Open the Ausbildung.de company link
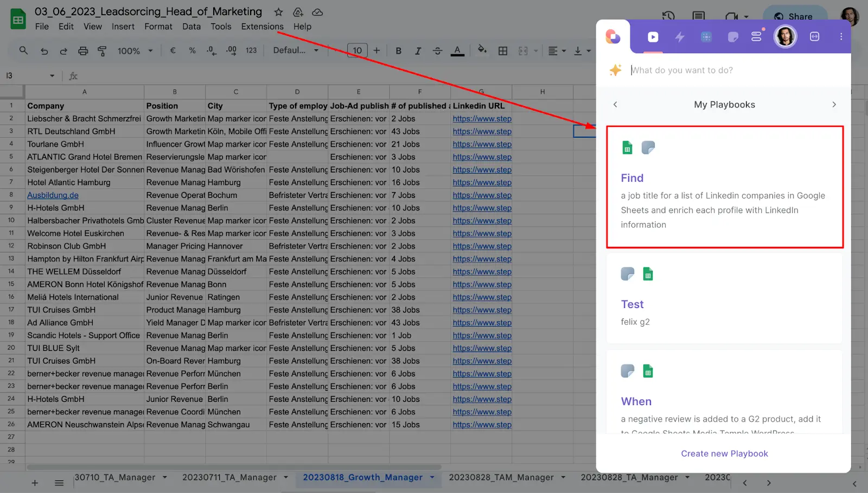Screen dimensions: 868x493 [53, 195]
